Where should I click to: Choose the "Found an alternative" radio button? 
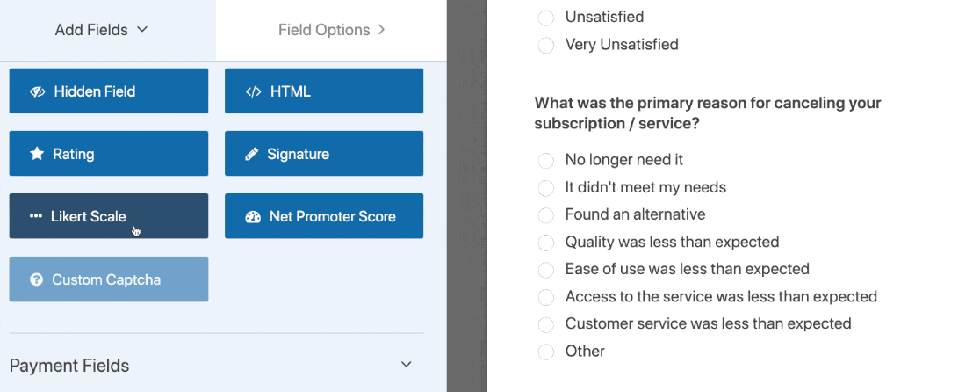(x=545, y=215)
